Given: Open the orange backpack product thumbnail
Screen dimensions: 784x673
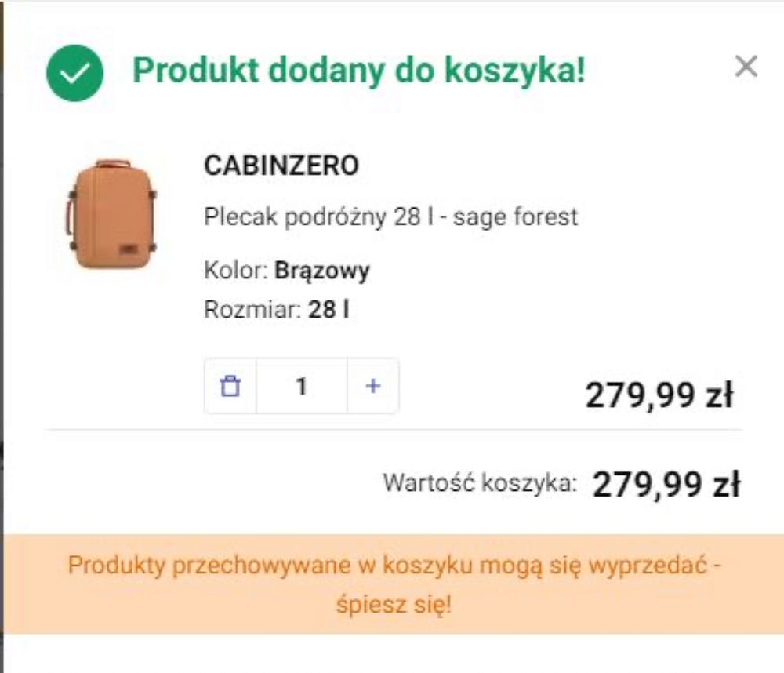Looking at the screenshot, I should tap(112, 214).
